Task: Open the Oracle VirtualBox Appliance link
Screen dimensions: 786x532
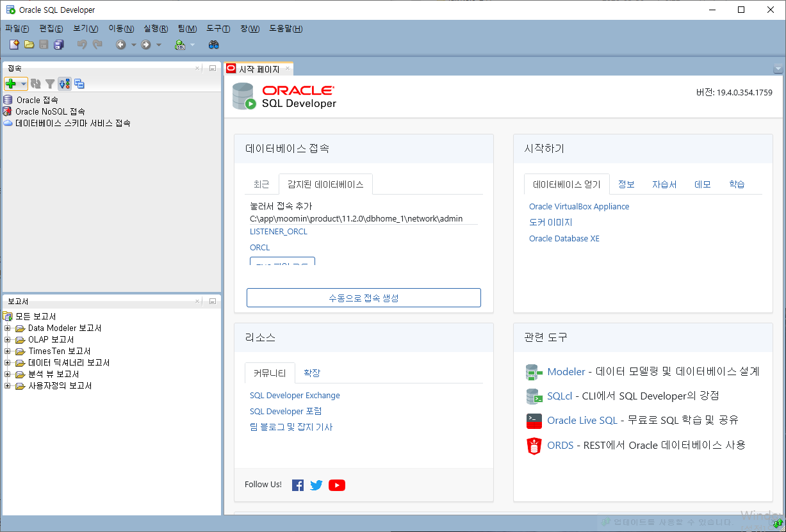Action: (x=579, y=207)
